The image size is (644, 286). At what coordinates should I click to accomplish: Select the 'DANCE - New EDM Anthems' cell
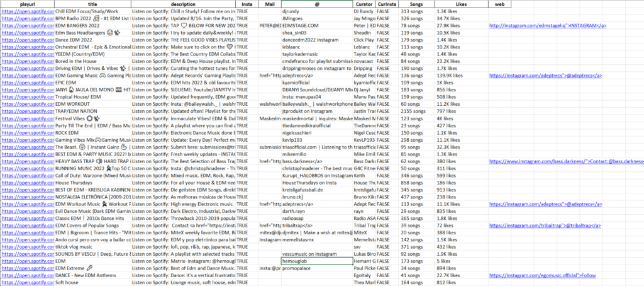tap(92, 275)
